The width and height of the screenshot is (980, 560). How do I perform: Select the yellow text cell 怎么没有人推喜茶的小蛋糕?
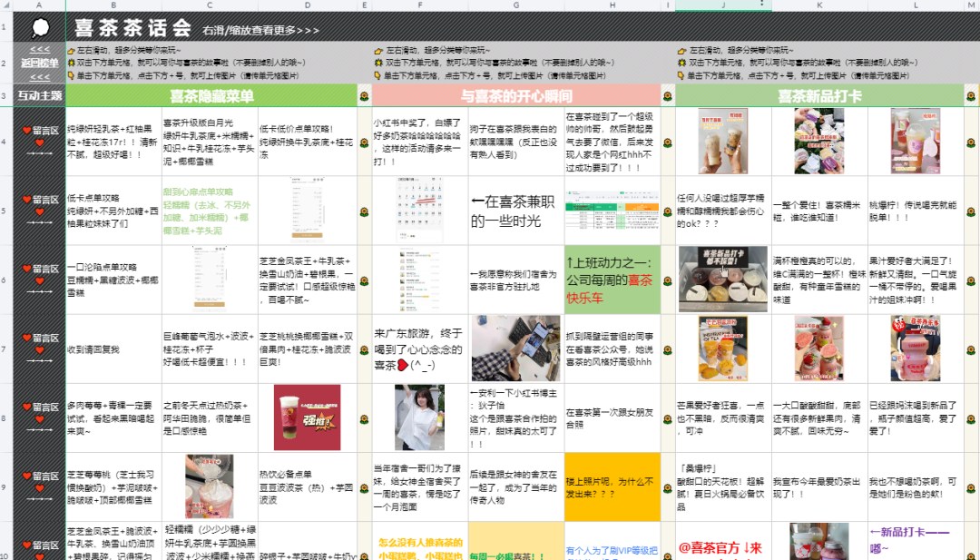(x=420, y=541)
